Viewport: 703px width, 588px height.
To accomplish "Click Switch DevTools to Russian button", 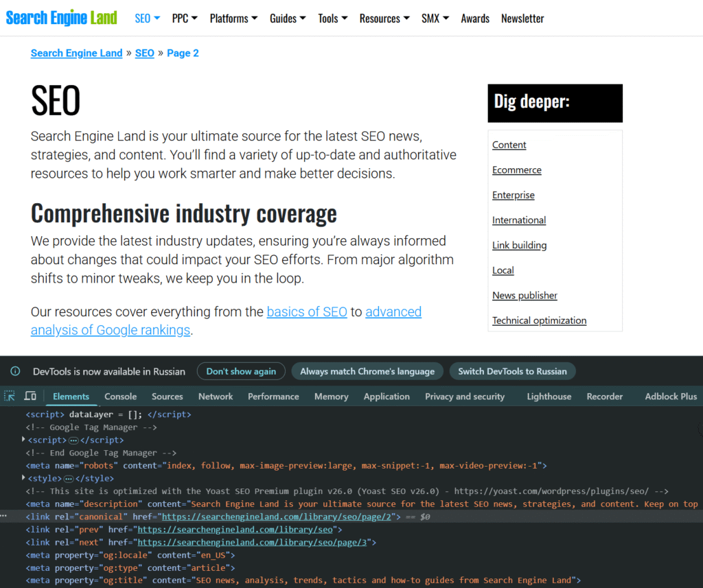I will [x=512, y=371].
